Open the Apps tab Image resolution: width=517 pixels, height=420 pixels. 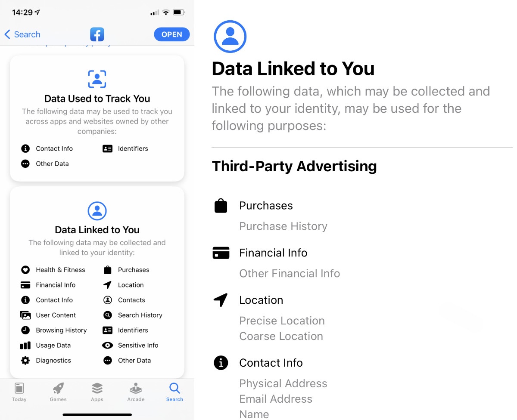point(97,392)
